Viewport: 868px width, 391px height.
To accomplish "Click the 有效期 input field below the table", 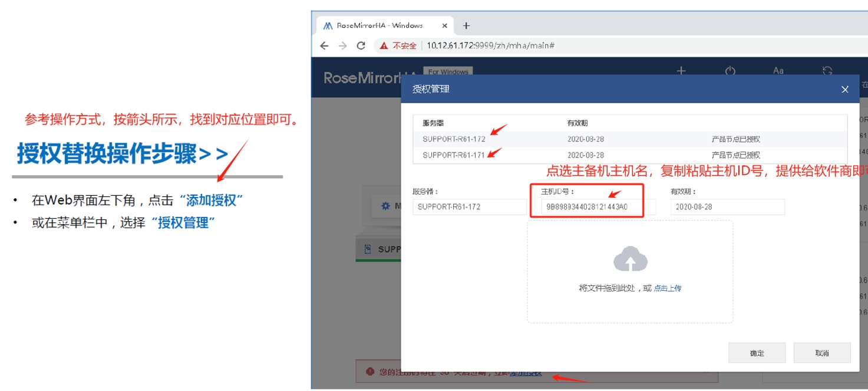I will click(727, 207).
